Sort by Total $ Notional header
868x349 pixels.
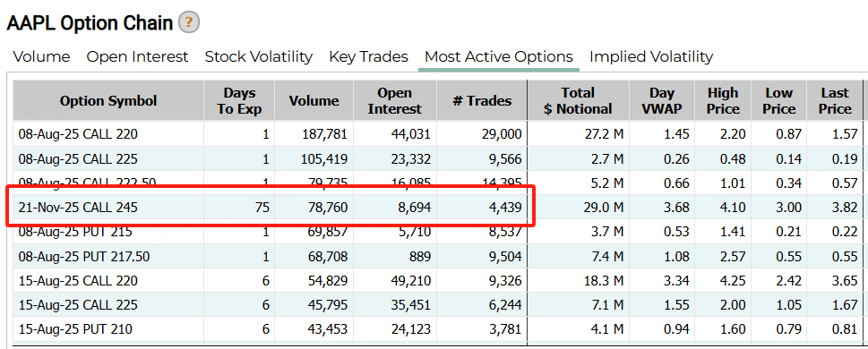click(x=578, y=100)
